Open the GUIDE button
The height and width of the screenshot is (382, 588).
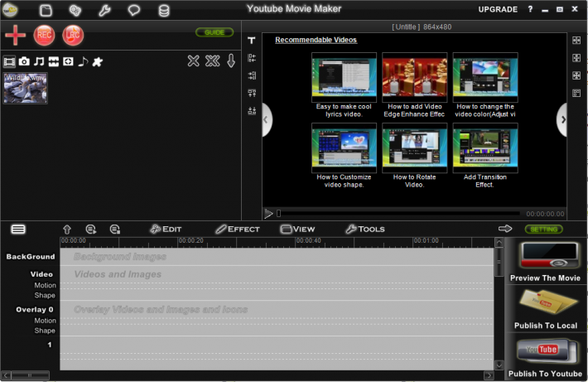[x=214, y=32]
